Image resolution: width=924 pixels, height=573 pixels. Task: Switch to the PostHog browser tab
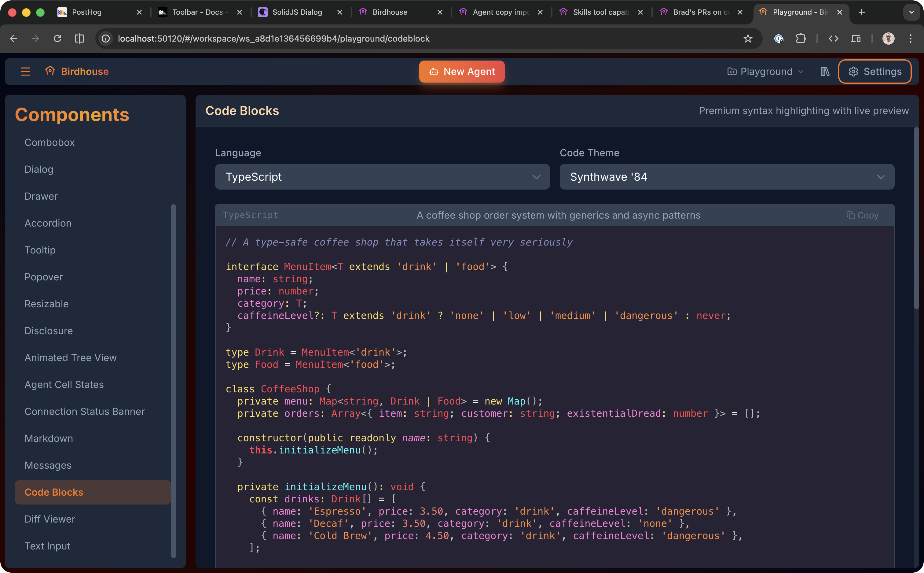87,12
